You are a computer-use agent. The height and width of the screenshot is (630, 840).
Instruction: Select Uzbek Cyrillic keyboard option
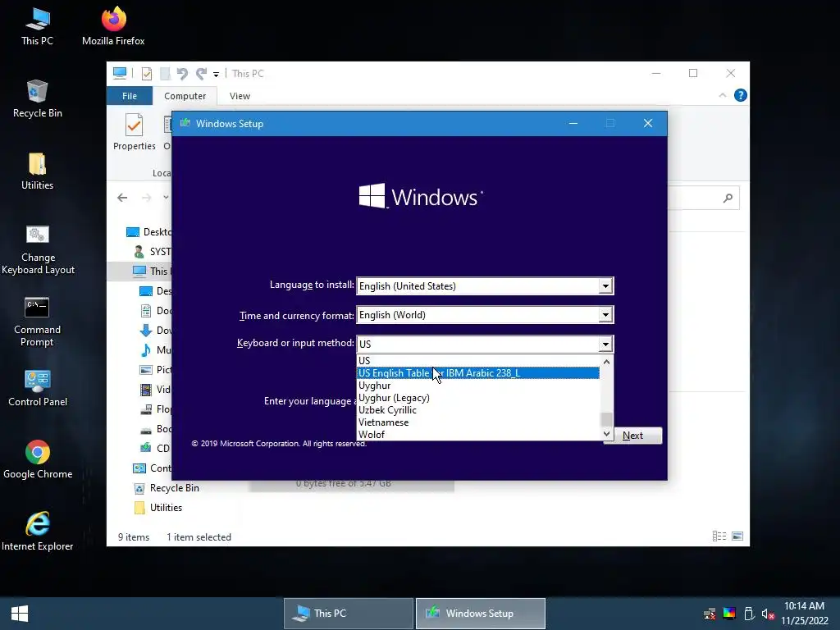click(x=478, y=410)
